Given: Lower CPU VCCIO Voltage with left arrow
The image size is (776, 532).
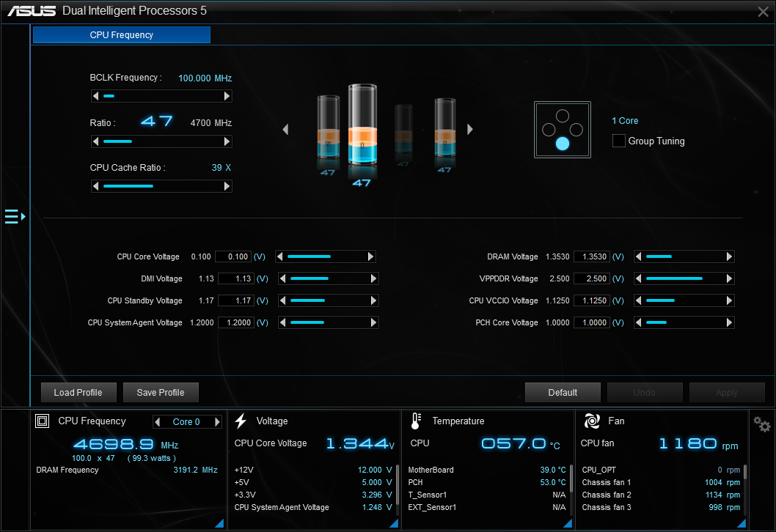Looking at the screenshot, I should [x=638, y=300].
